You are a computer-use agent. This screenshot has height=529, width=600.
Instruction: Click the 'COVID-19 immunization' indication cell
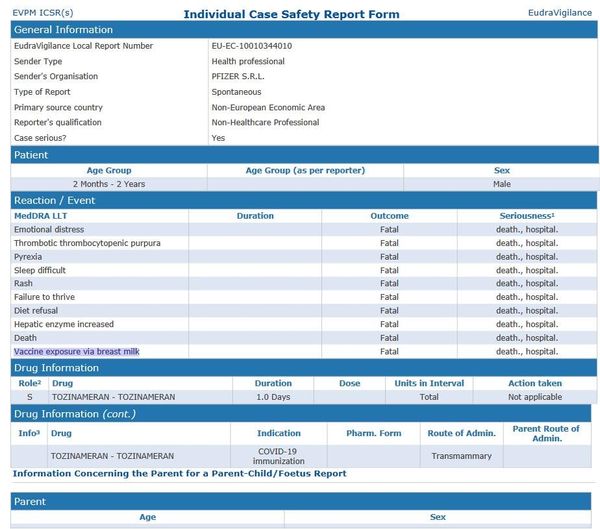tap(279, 456)
